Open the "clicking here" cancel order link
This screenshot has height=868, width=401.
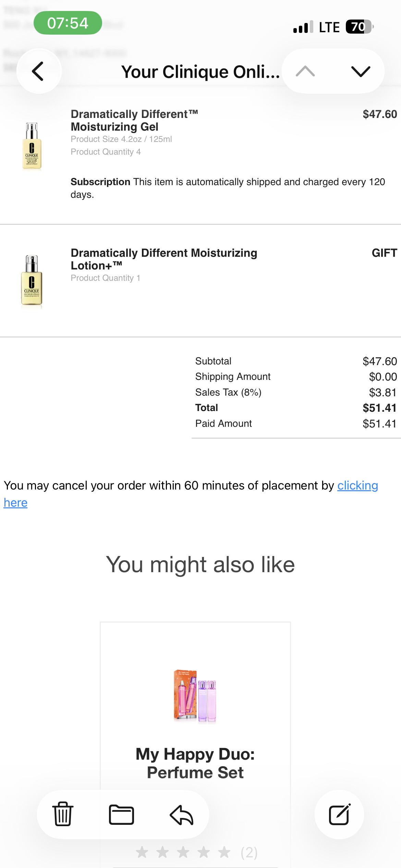click(x=357, y=486)
